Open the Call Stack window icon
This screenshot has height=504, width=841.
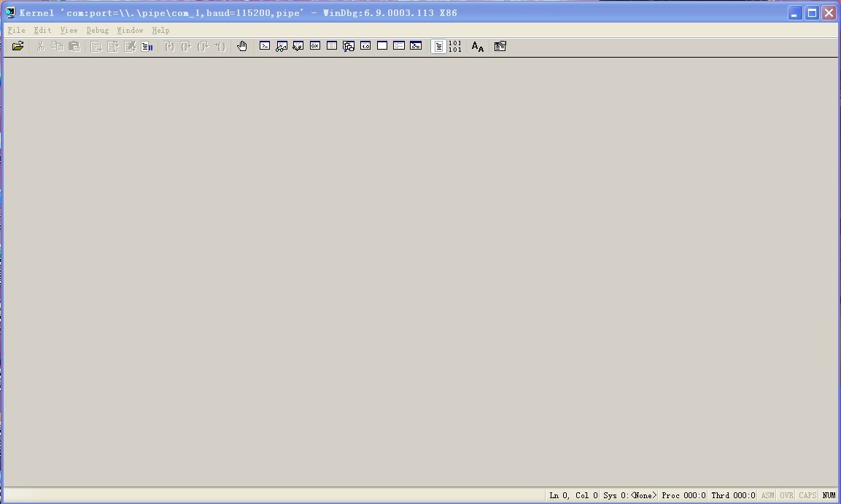[x=349, y=46]
